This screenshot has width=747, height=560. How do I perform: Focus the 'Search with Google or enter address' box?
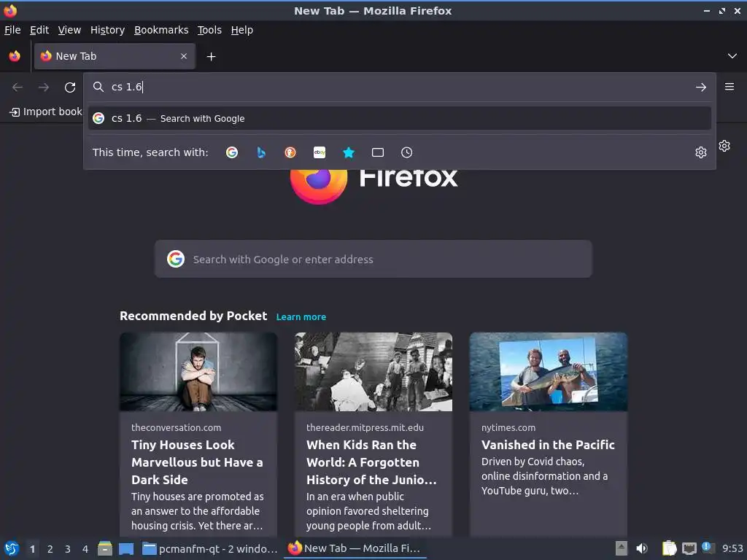tap(373, 259)
